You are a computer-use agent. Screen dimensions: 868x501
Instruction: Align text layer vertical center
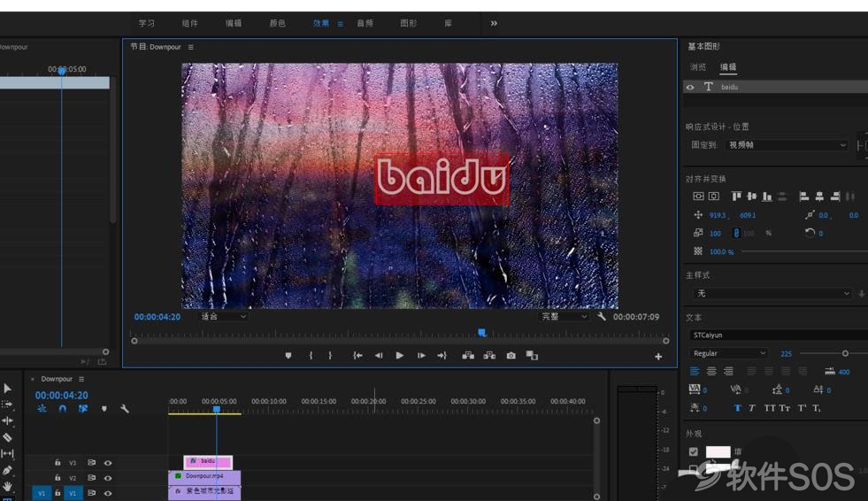point(699,196)
